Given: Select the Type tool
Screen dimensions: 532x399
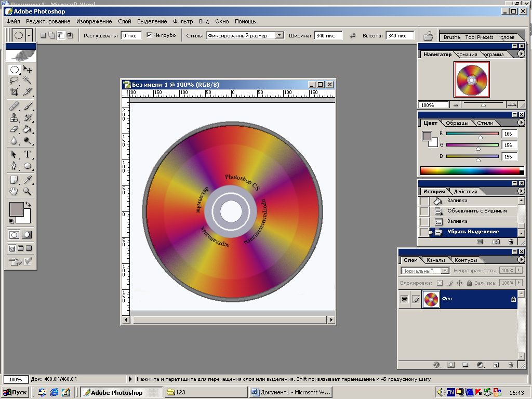Looking at the screenshot, I should 27,154.
